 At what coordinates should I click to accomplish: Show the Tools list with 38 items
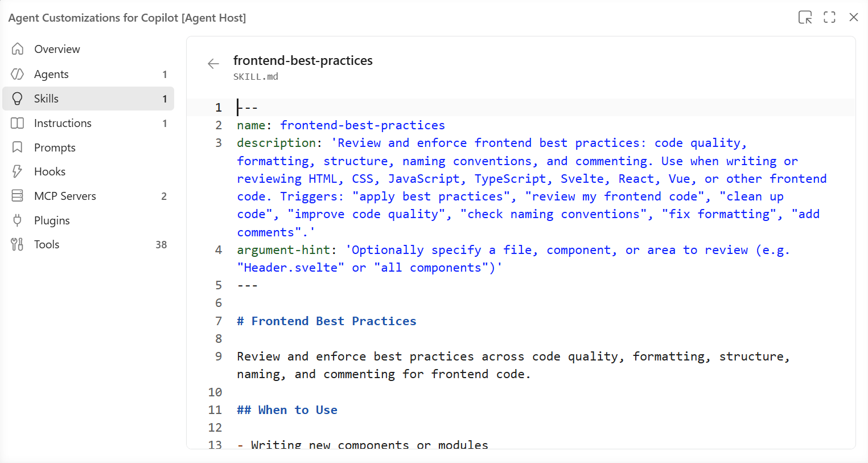88,244
